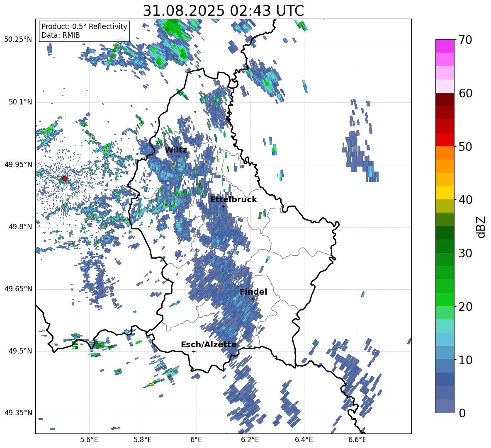Click the 10 tick label on colorbar
This screenshot has width=491, height=448.
(x=466, y=360)
